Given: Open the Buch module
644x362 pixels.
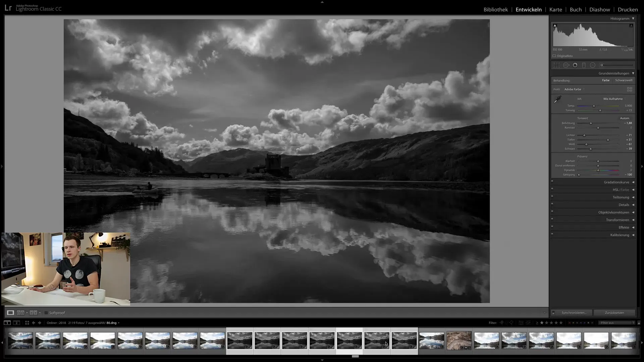Looking at the screenshot, I should pos(576,9).
